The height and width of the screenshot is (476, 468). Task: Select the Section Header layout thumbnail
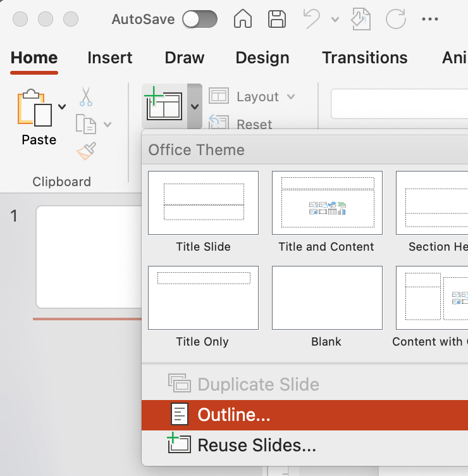(432, 203)
